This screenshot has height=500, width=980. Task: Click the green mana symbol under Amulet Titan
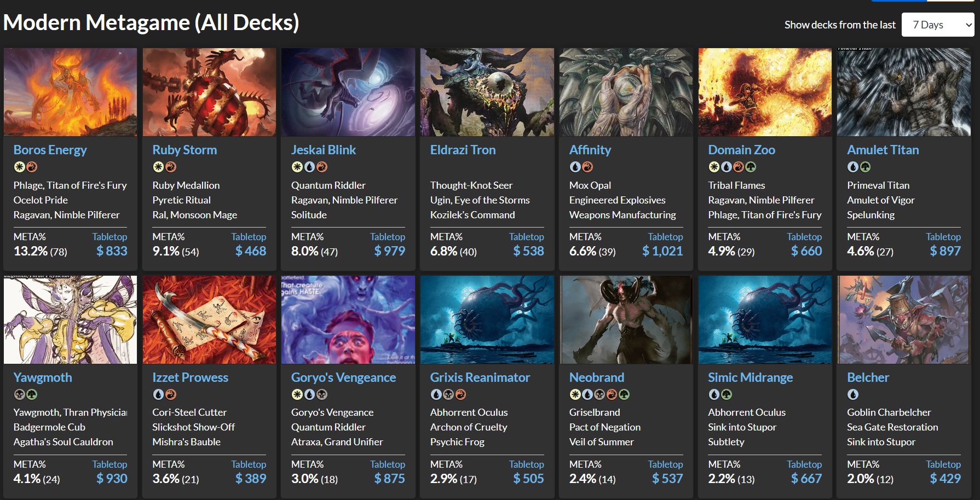coord(865,167)
